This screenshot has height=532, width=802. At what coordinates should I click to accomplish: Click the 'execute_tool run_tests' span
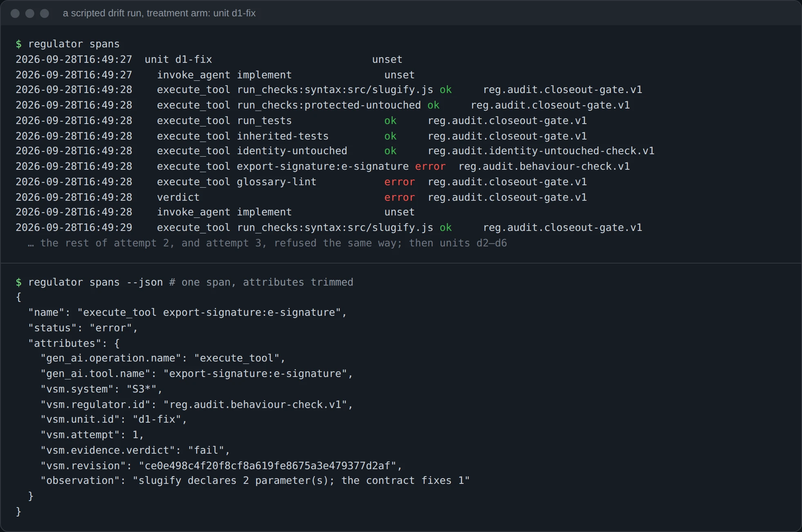tap(225, 121)
